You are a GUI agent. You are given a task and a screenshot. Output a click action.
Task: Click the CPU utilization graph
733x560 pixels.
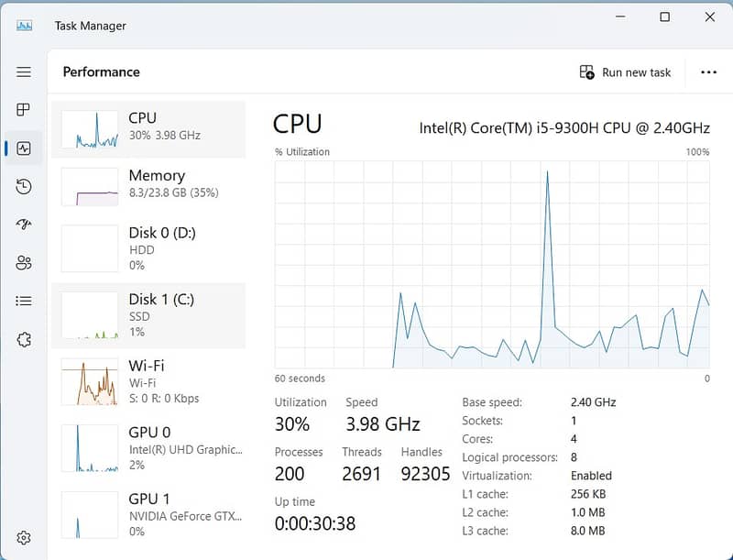tap(492, 266)
